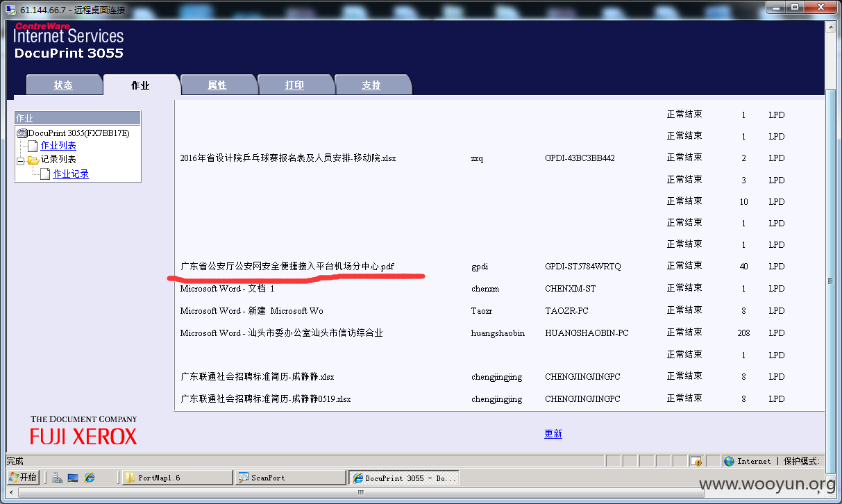
Task: Click the 记录列表 tree label
Action: coord(58,160)
